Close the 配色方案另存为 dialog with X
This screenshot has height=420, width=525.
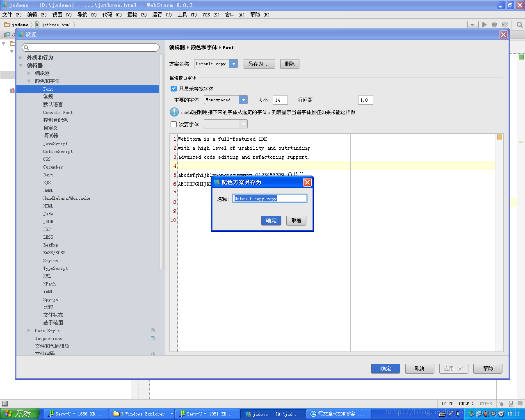307,182
